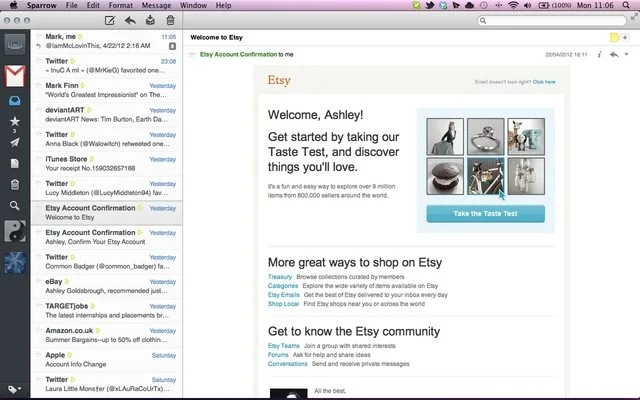Screen dimensions: 640x400
Task: Open the Format menu
Action: tap(120, 5)
